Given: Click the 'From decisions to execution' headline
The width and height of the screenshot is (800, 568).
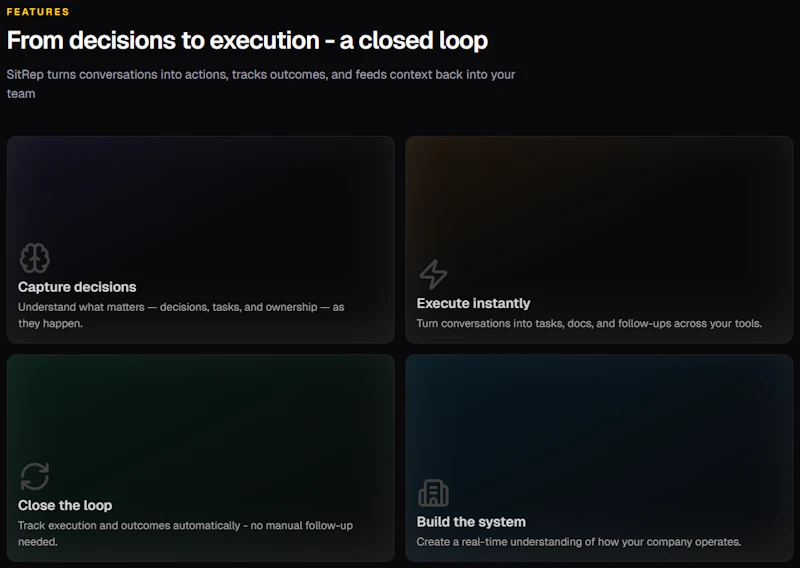Looking at the screenshot, I should tap(247, 40).
